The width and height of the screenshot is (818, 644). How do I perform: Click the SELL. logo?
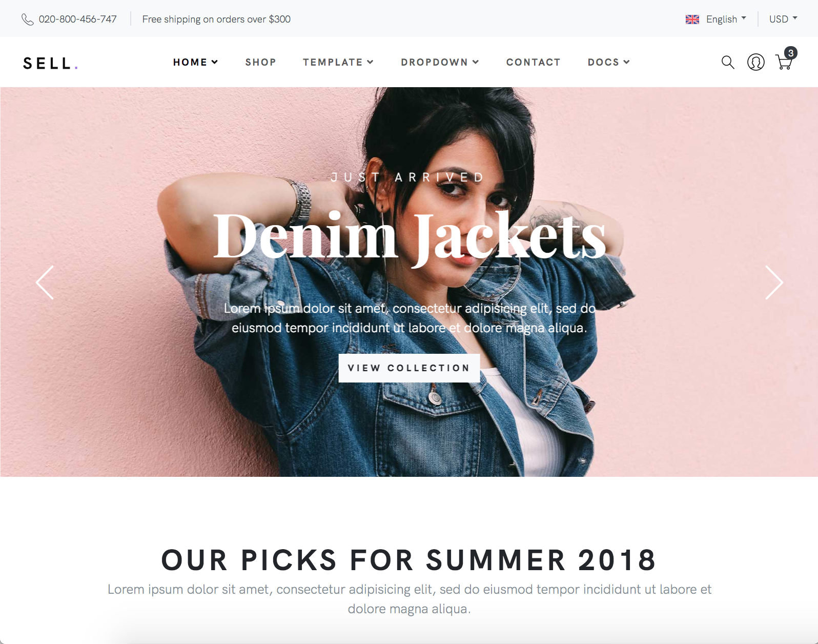[50, 63]
